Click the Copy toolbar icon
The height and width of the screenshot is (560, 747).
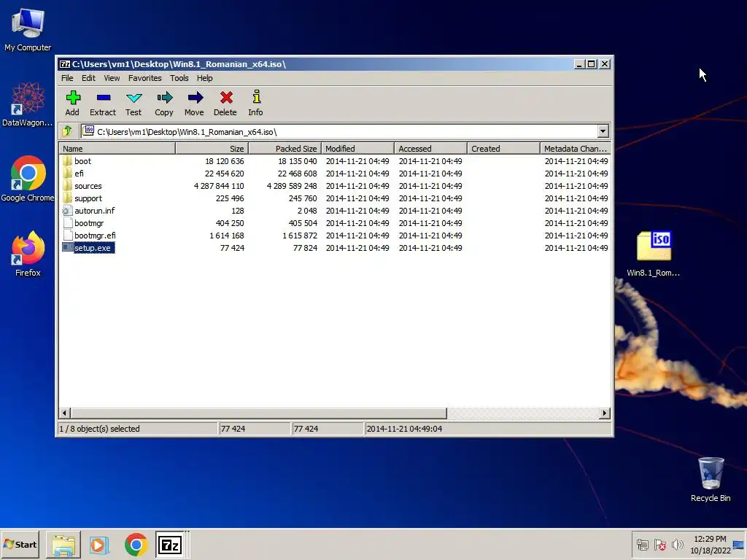(164, 98)
